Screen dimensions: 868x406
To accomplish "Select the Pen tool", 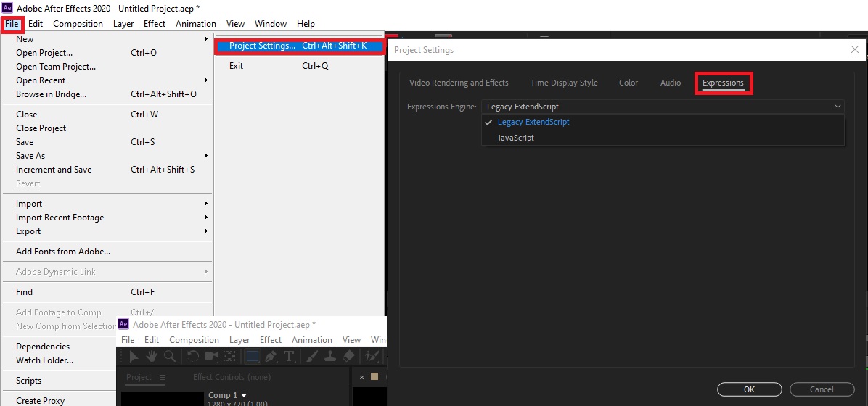I will (271, 356).
